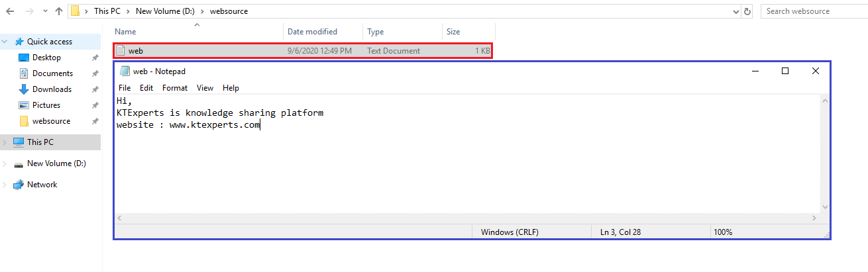868x272 pixels.
Task: Click the Quick access star icon
Action: (x=19, y=41)
